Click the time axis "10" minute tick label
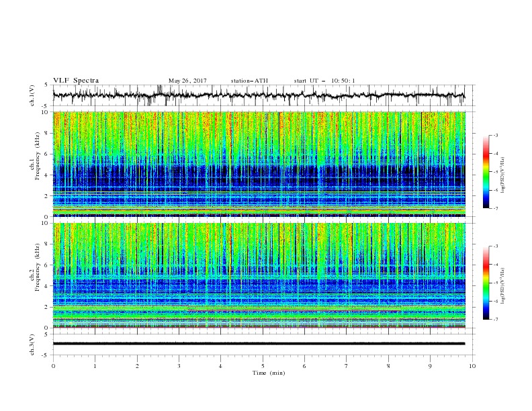Image resolution: width=532 pixels, height=411 pixels. 472,366
